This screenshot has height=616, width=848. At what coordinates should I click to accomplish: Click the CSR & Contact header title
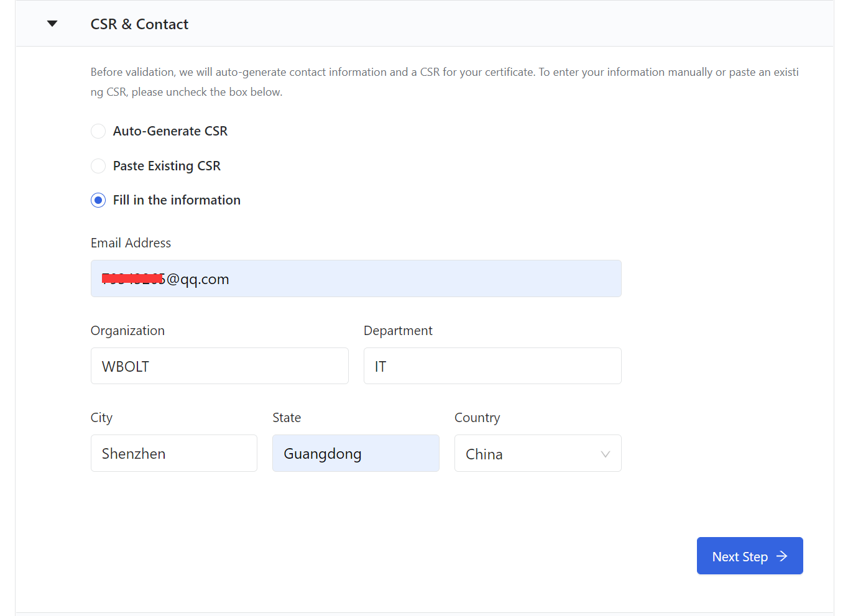tap(139, 24)
